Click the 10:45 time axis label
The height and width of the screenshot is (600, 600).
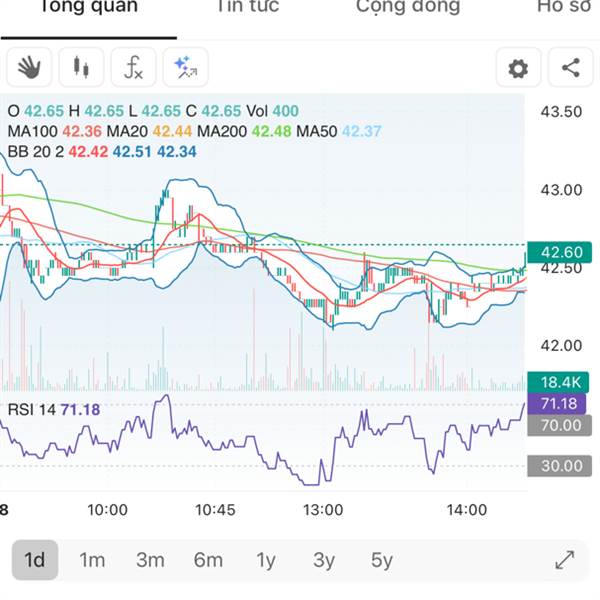[215, 510]
